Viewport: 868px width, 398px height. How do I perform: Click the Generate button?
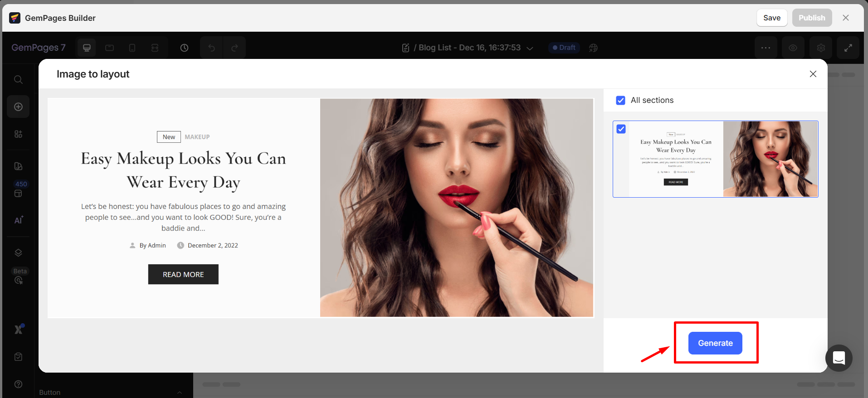point(715,343)
